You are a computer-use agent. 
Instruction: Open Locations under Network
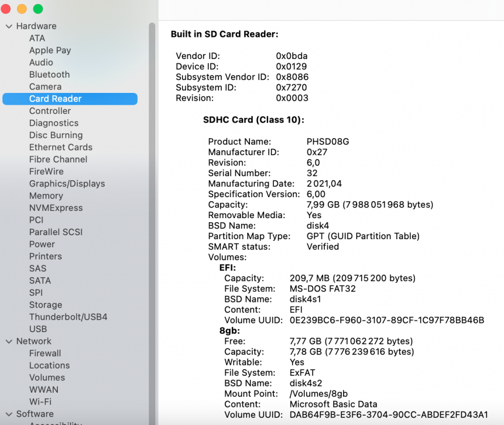(x=49, y=365)
